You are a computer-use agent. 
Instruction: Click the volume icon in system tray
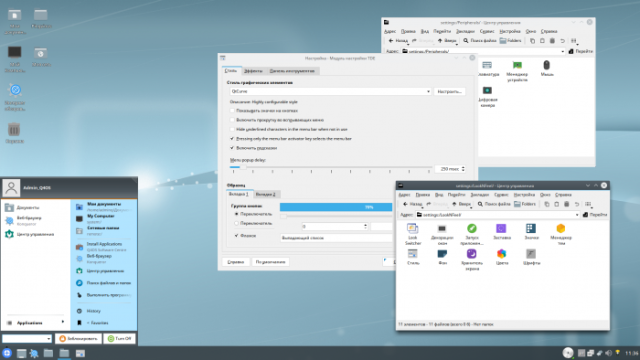tap(609, 353)
